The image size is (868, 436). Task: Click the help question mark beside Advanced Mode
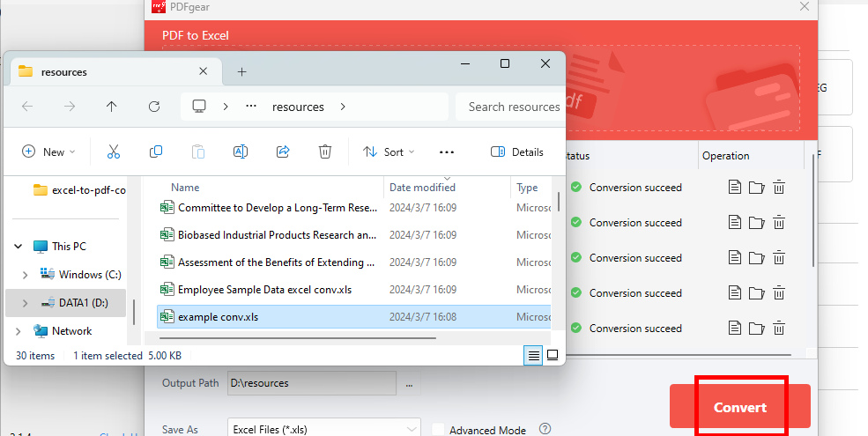coord(545,429)
